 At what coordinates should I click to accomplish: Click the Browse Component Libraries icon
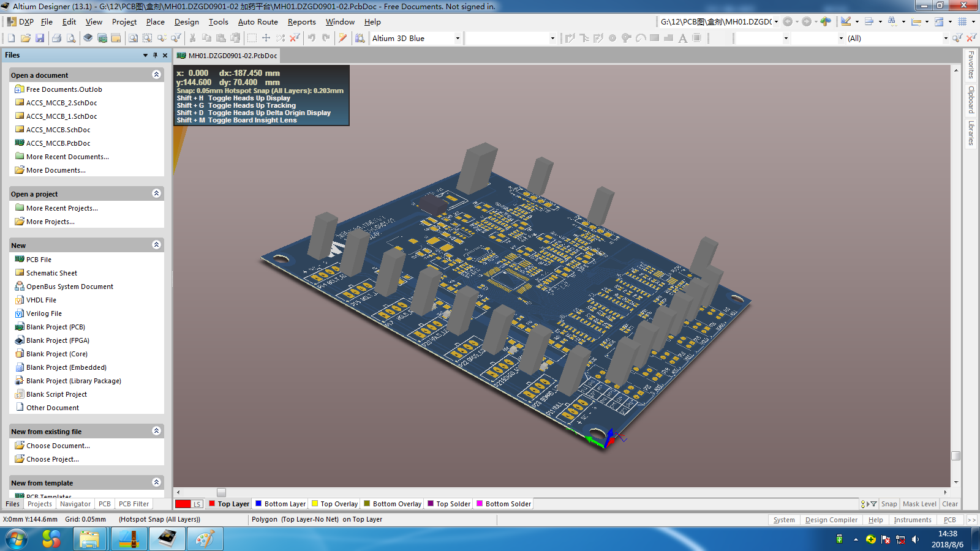360,38
